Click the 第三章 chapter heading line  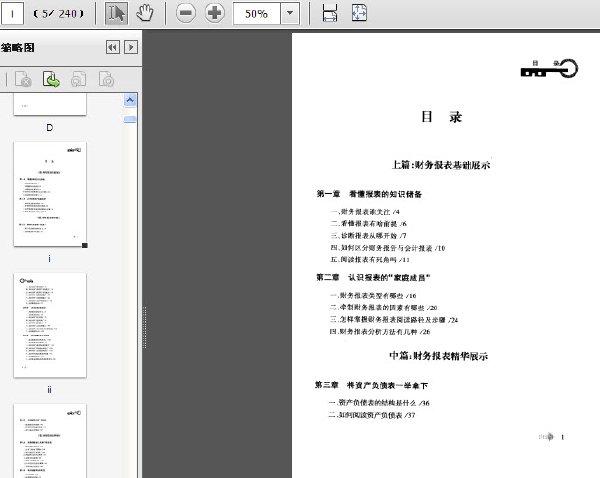(x=371, y=385)
